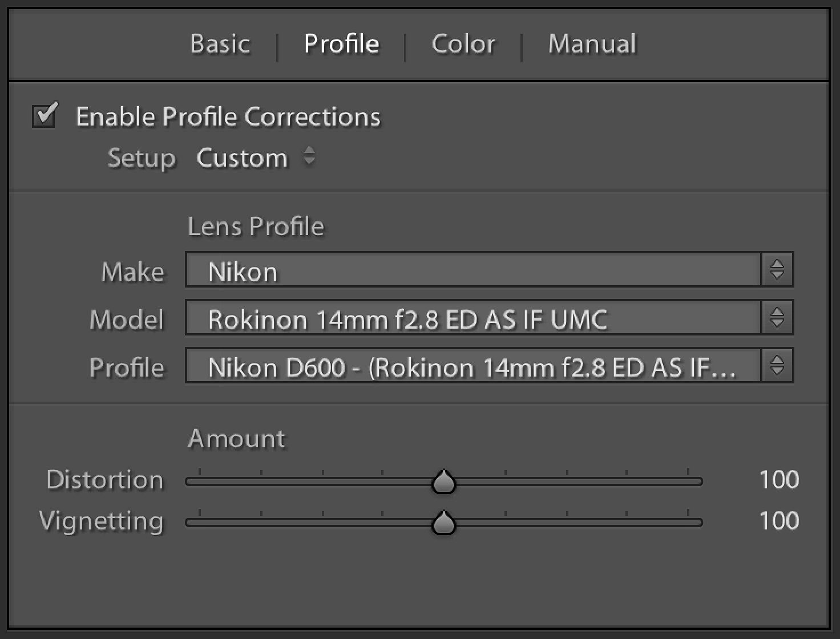The height and width of the screenshot is (639, 840).
Task: Select the Profile tab
Action: 341,44
